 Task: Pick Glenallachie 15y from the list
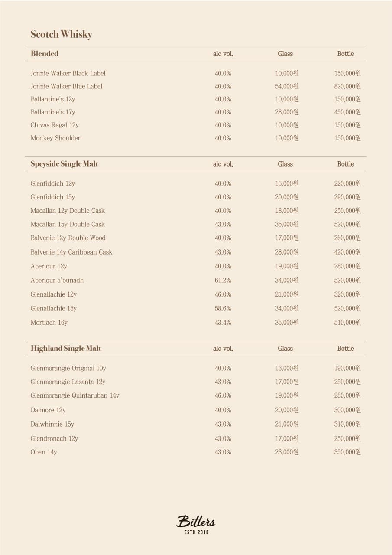[x=54, y=308]
